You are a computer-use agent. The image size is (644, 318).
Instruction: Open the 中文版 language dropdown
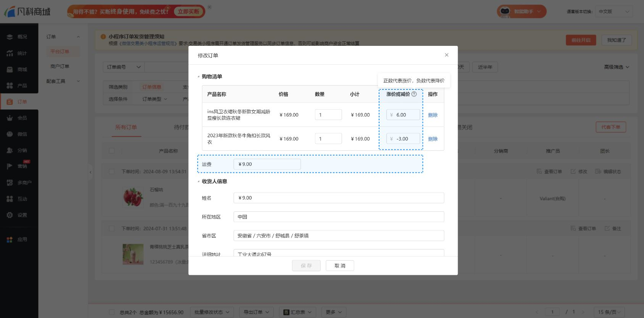coord(614,11)
